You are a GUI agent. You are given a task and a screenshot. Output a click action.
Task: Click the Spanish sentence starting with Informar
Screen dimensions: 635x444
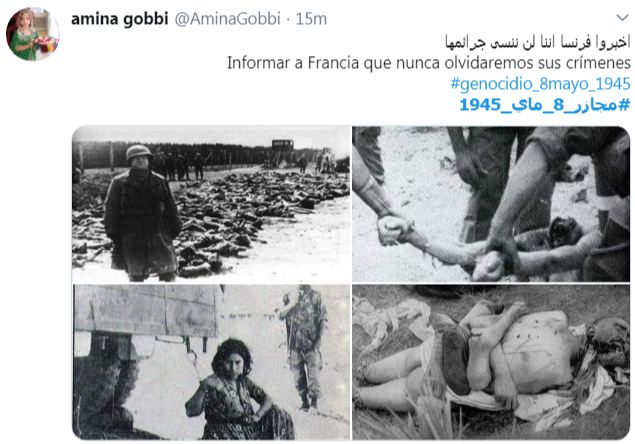point(428,63)
